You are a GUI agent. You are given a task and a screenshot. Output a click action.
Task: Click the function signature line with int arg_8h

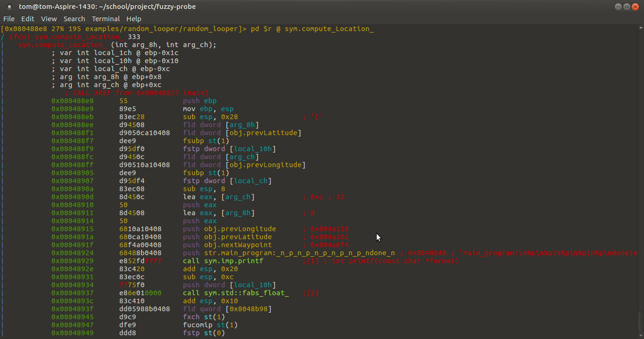click(x=117, y=45)
